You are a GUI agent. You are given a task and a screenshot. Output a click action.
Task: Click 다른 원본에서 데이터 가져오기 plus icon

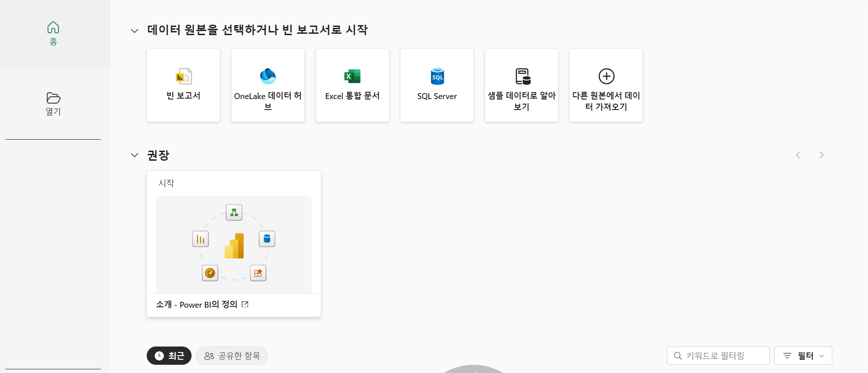tap(607, 76)
